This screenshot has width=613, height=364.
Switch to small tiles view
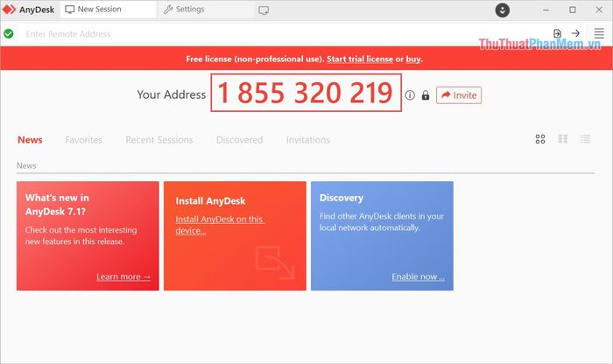pyautogui.click(x=562, y=138)
